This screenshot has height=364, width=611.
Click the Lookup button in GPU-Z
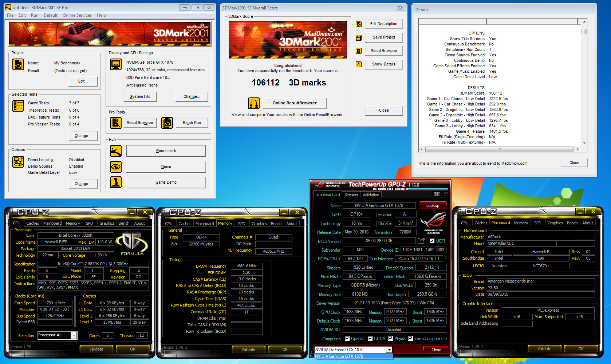tap(433, 205)
